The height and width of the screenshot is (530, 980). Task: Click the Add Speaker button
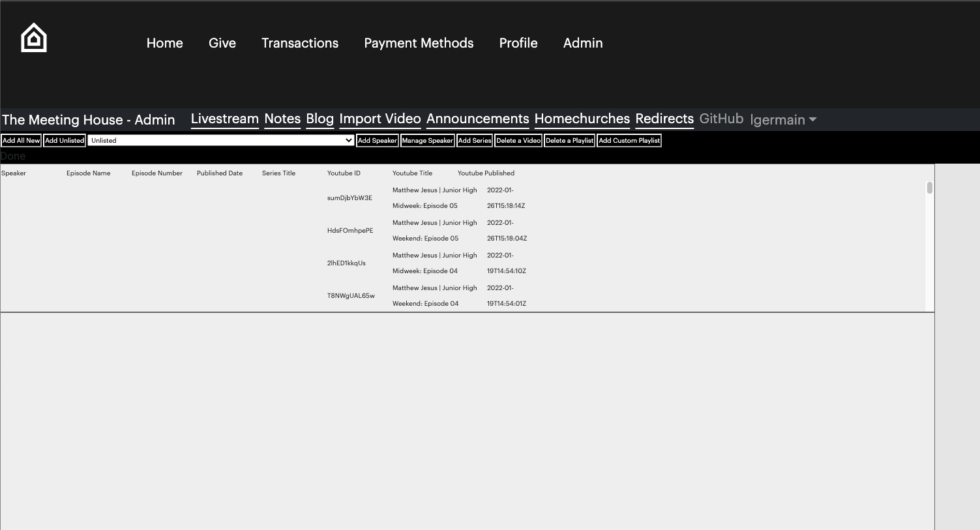(x=378, y=140)
